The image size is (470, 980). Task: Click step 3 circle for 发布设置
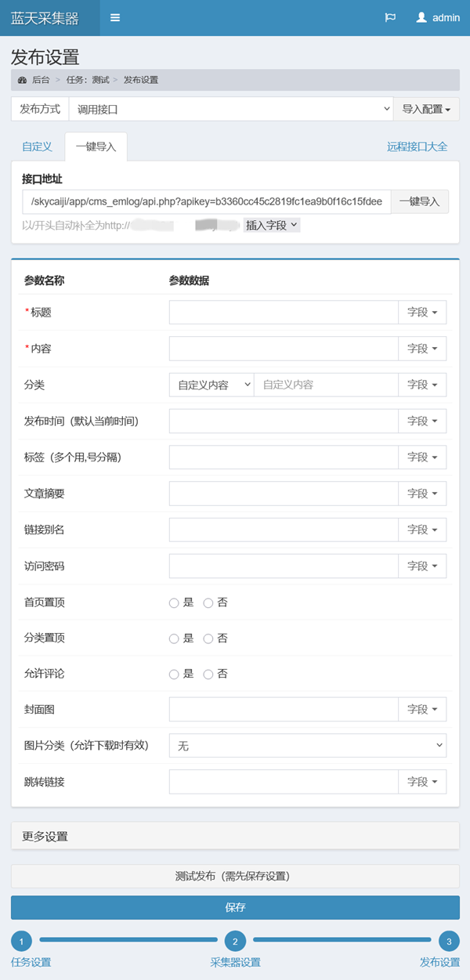point(449,940)
